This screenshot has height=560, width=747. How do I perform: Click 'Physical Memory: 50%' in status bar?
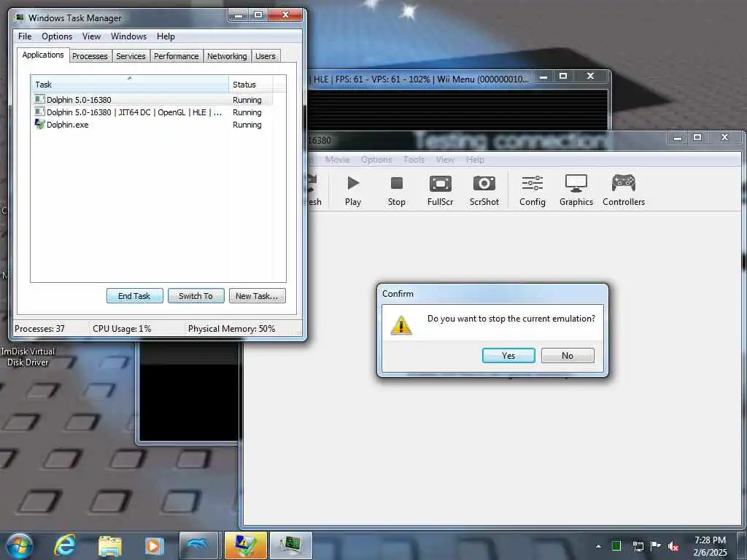coord(231,329)
